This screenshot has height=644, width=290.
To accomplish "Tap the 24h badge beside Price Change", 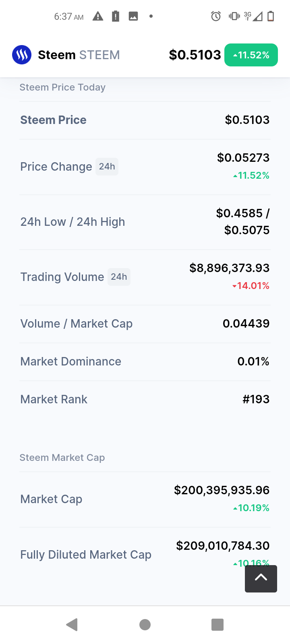I will [x=107, y=167].
